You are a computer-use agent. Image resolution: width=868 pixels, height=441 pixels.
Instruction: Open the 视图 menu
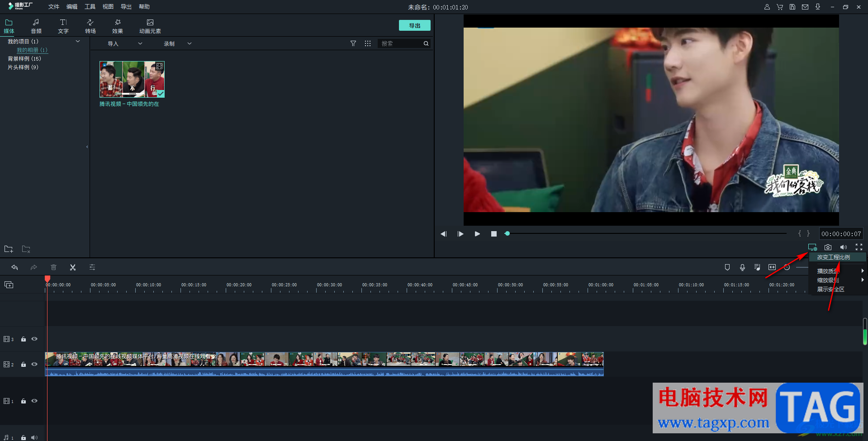click(x=108, y=7)
